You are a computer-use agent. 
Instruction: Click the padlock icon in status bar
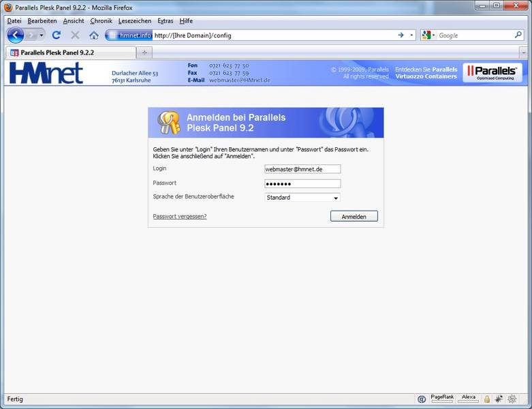(487, 399)
